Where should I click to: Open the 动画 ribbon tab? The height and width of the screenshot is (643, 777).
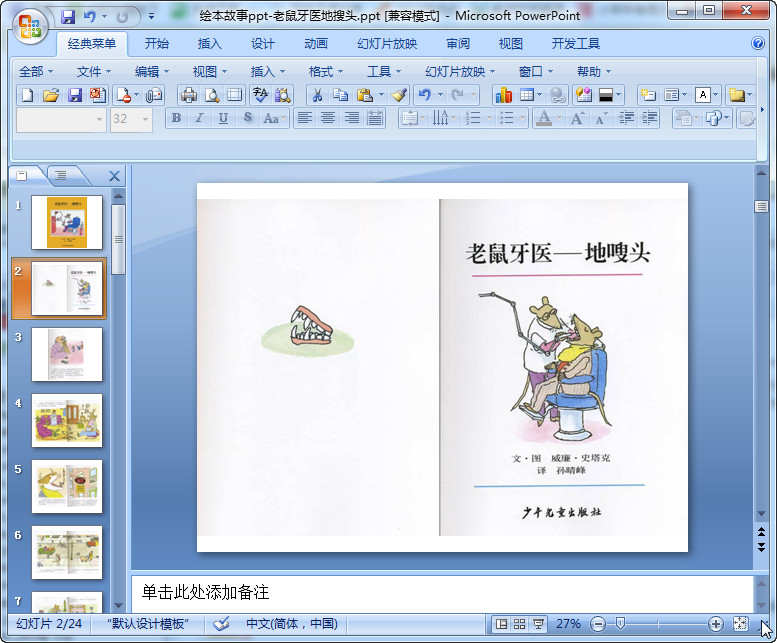(x=316, y=44)
